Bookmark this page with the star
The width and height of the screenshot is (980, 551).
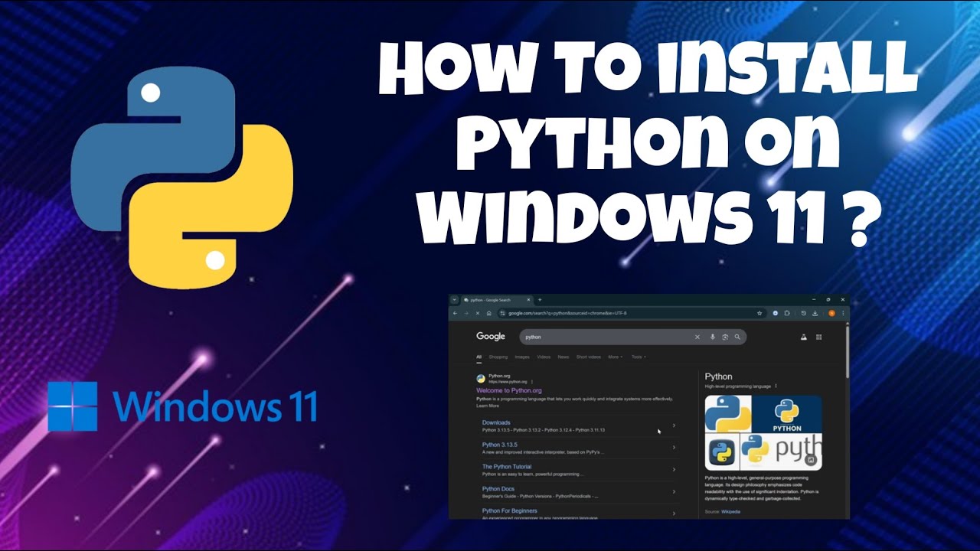point(759,313)
